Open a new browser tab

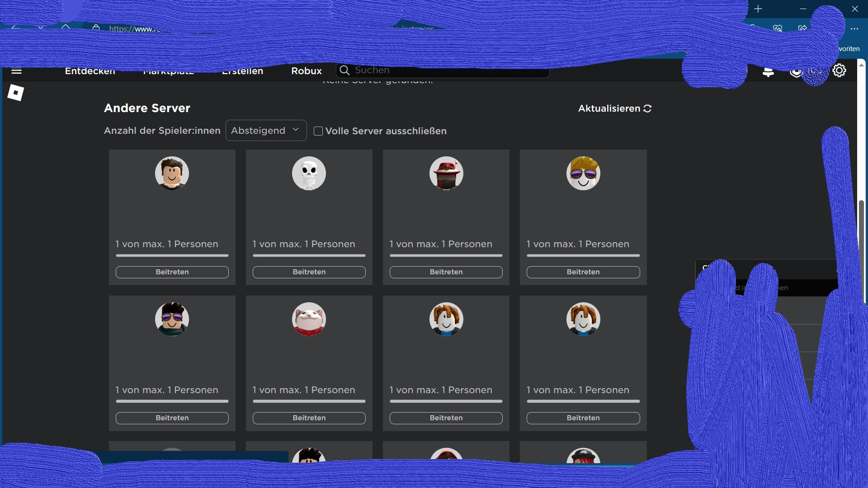(758, 9)
